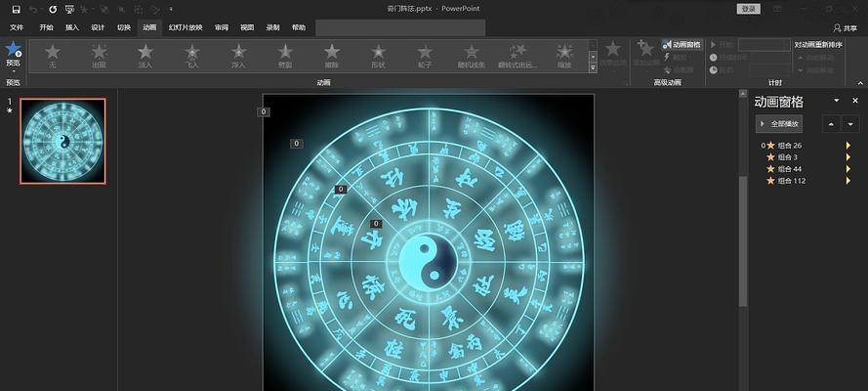868x391 pixels.
Task: Select the 随机线条 (Random Bars) animation effect
Action: [x=471, y=56]
